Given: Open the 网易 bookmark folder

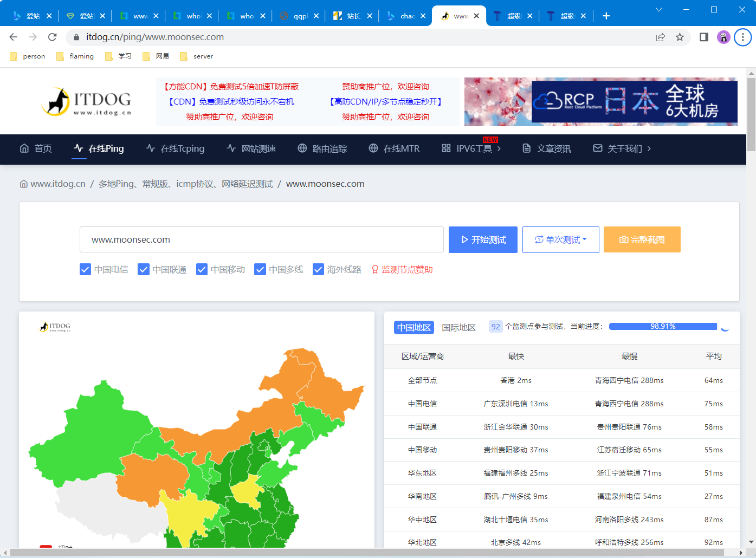Looking at the screenshot, I should 156,56.
